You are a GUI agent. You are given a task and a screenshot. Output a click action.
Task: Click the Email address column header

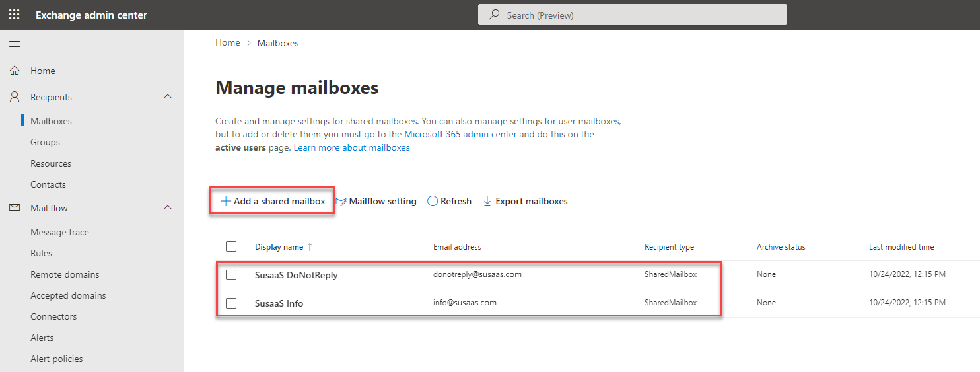pyautogui.click(x=457, y=247)
